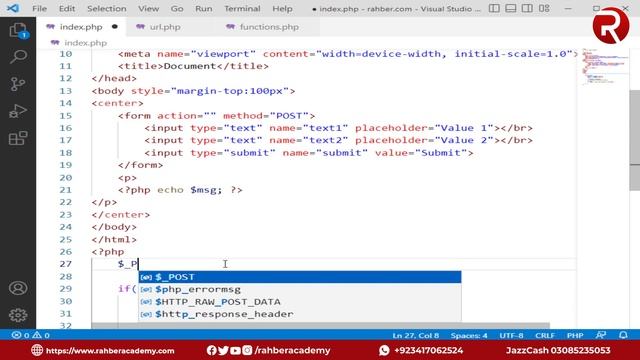Open the Extensions view
Image resolution: width=640 pixels, height=360 pixels.
[18, 138]
